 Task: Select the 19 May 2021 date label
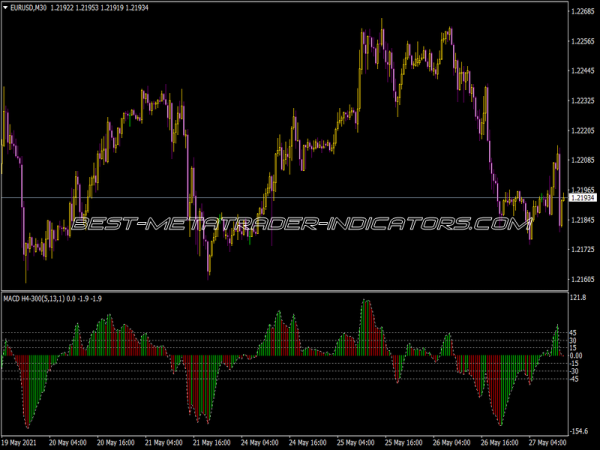click(22, 442)
